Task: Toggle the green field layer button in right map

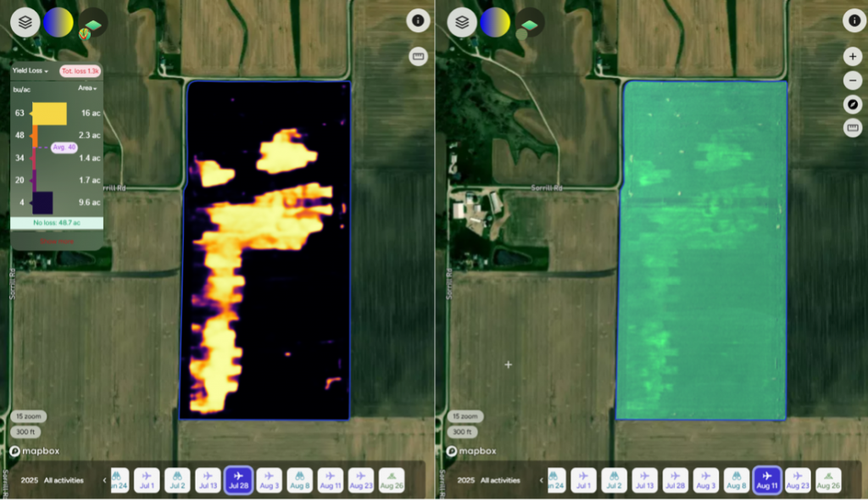Action: [x=531, y=23]
